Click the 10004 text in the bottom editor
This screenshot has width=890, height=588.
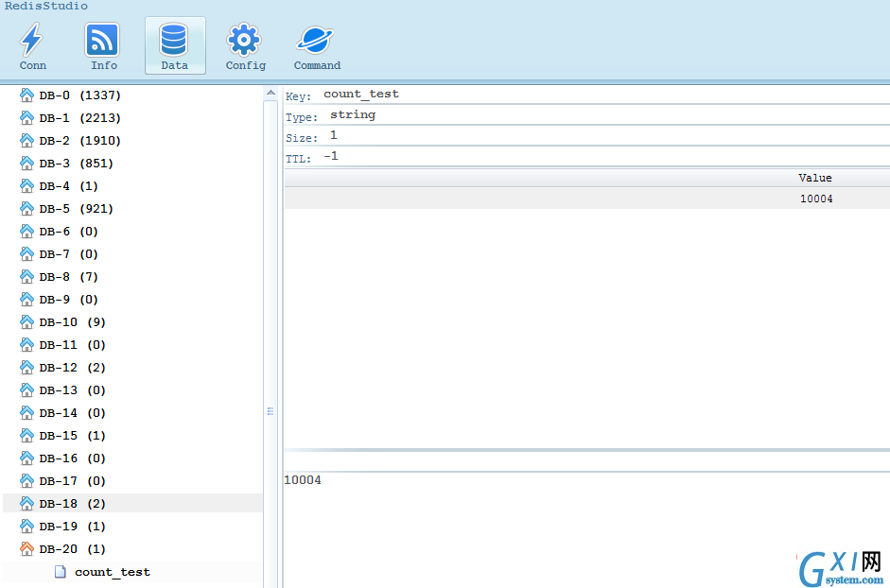tap(303, 480)
